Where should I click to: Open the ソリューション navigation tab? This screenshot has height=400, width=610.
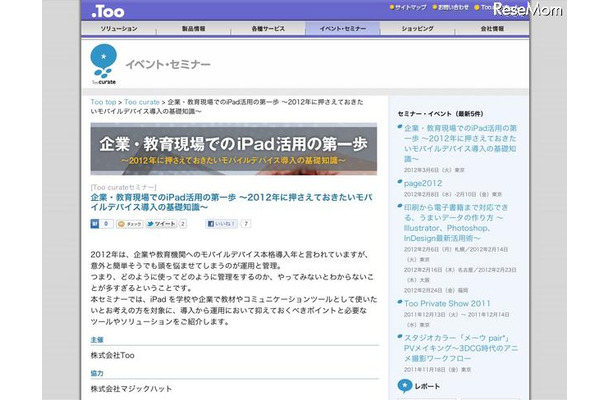click(x=119, y=30)
